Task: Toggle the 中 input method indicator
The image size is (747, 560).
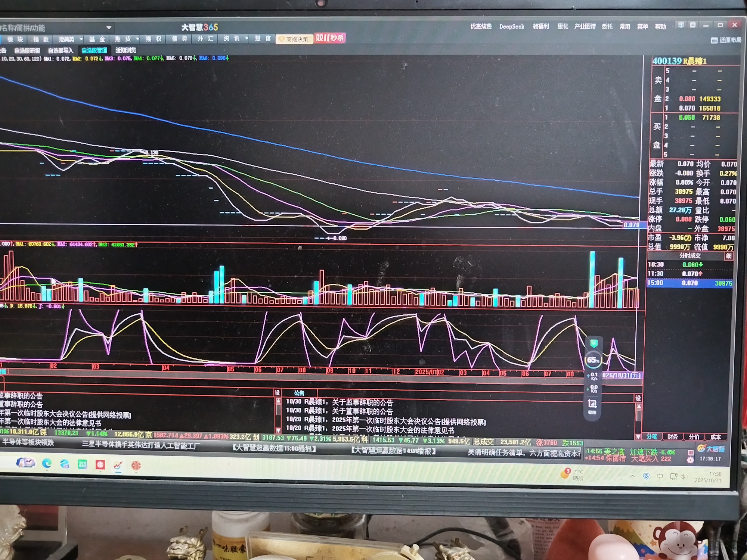Action: 660,476
